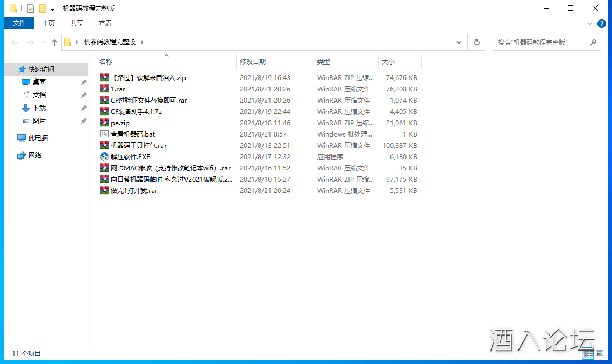The height and width of the screenshot is (364, 612).
Task: Click the WinRAR icon of 1.rar
Action: 104,89
